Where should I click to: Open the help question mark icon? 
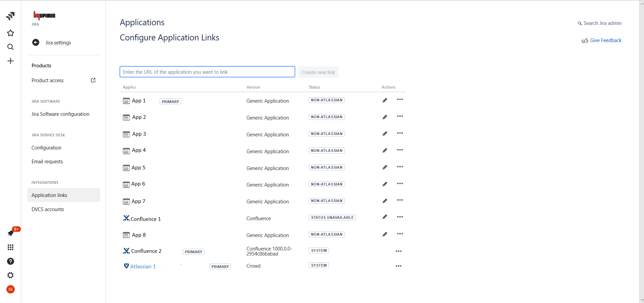(x=10, y=261)
